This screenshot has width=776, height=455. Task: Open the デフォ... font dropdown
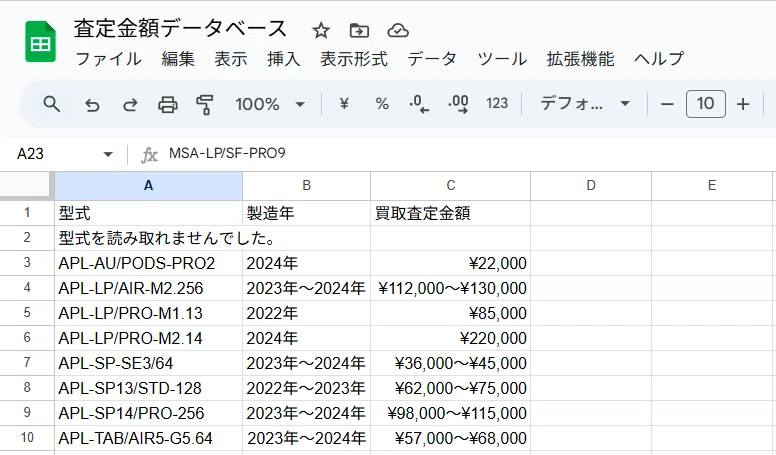pos(584,104)
